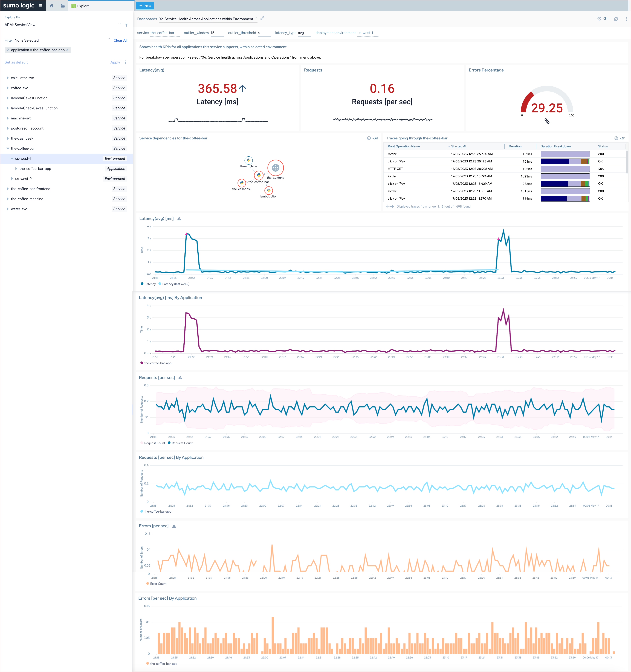
Task: Open the Explore By APM: Service View dropdown
Action: pyautogui.click(x=63, y=25)
